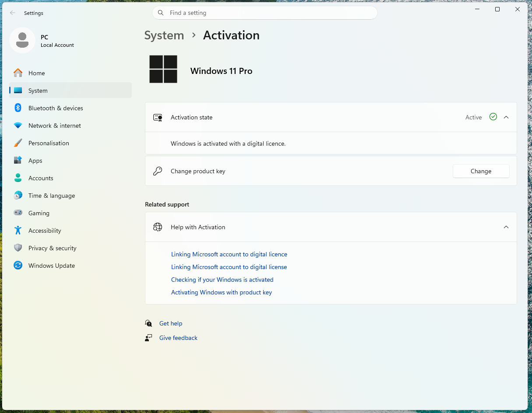Click the Local Account label
This screenshot has width=532, height=413.
(x=57, y=45)
